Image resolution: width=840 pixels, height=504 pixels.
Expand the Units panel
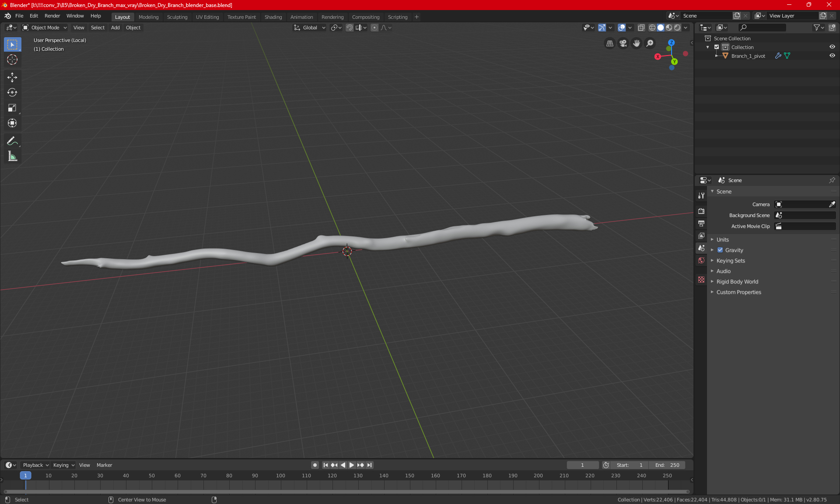coord(723,240)
